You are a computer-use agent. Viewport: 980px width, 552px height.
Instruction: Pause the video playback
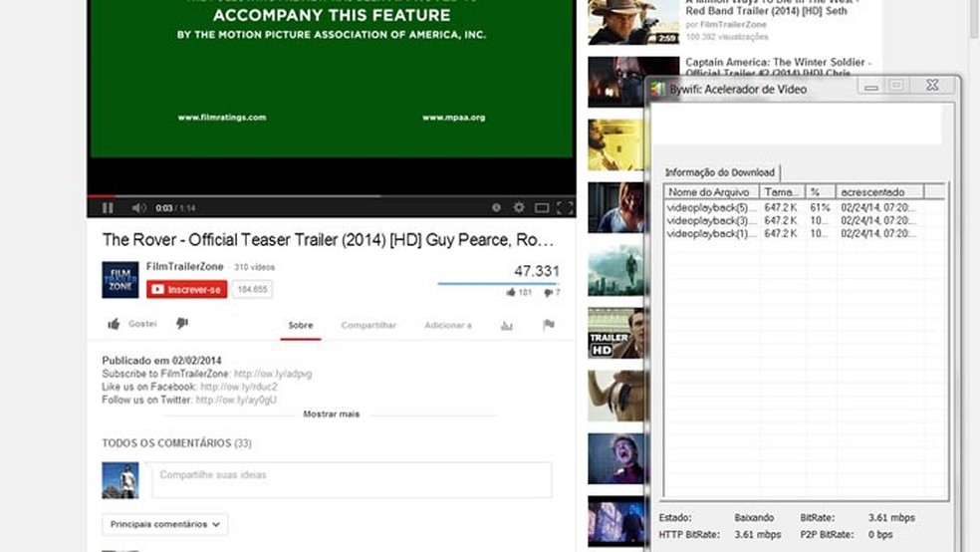[108, 207]
